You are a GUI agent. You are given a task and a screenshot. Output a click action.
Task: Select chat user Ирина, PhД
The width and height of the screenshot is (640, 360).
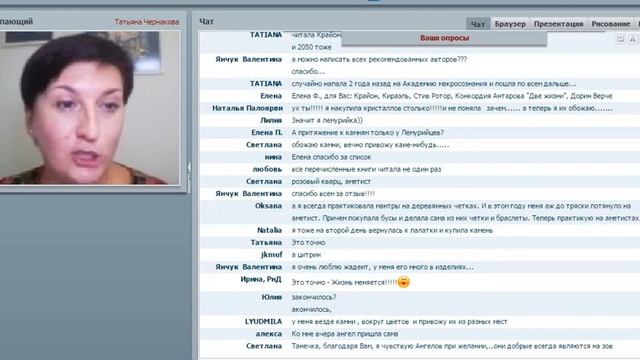261,279
